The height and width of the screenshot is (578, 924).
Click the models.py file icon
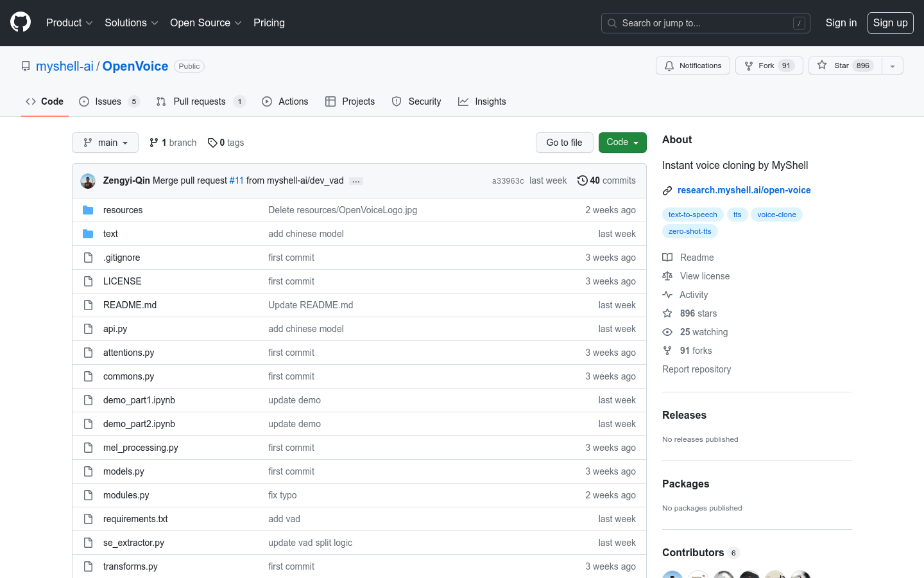tap(88, 471)
